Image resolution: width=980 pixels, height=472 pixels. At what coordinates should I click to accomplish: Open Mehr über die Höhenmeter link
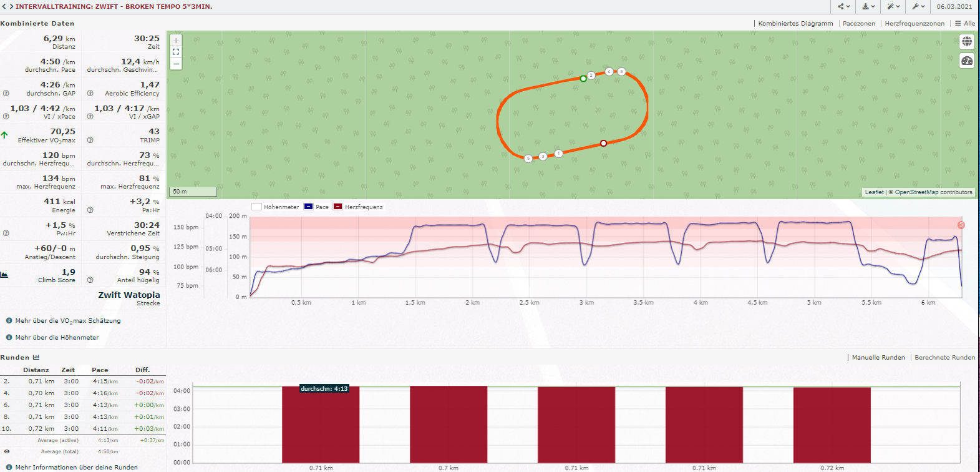pyautogui.click(x=57, y=337)
